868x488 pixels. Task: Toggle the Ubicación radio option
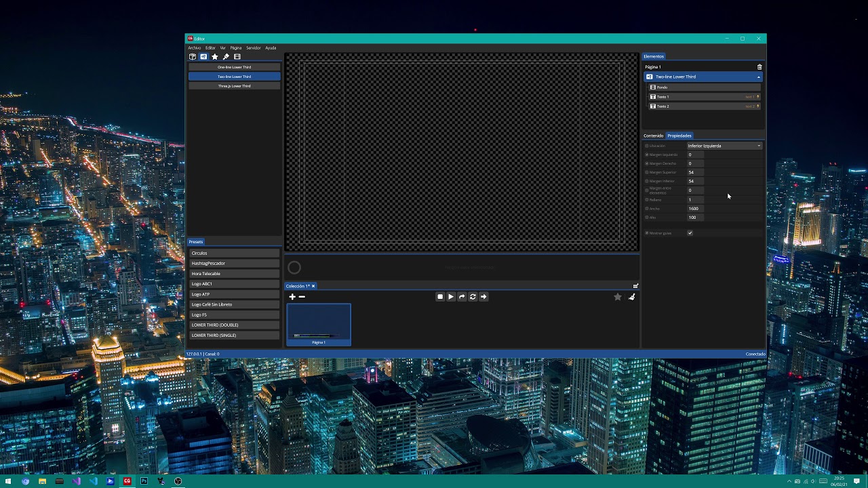[647, 146]
